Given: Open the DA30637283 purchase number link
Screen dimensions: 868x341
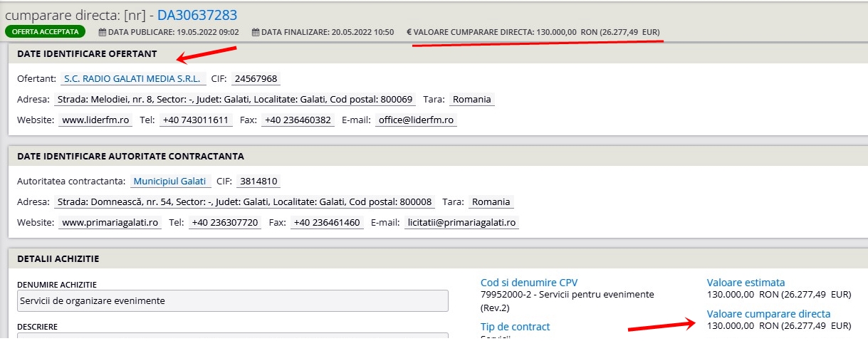Looking at the screenshot, I should pyautogui.click(x=197, y=15).
